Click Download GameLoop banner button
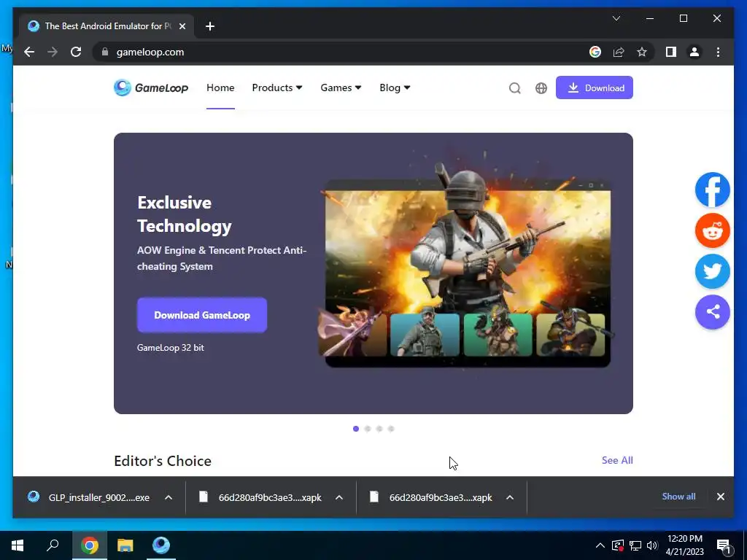The width and height of the screenshot is (747, 560). point(202,315)
